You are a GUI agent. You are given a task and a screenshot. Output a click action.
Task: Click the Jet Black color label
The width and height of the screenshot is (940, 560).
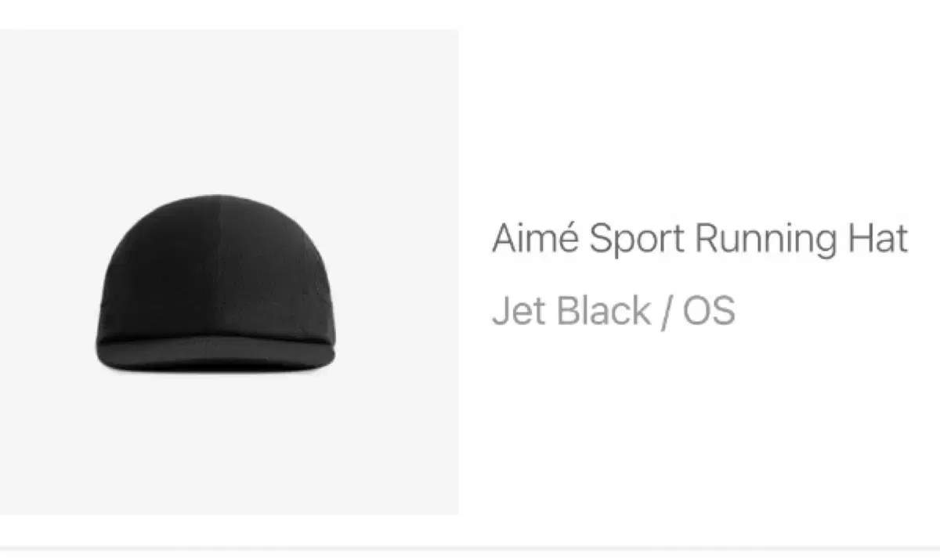click(x=571, y=311)
